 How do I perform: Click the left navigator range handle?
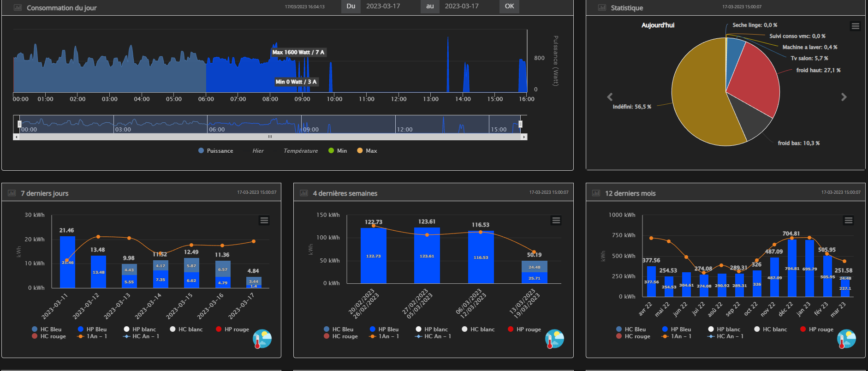pos(19,124)
